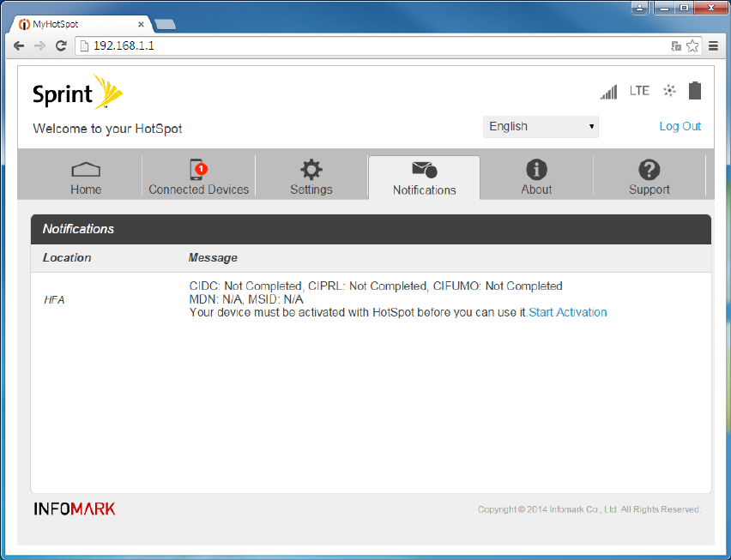Open the Connected Devices tab
Image resolution: width=731 pixels, height=560 pixels.
tap(198, 178)
